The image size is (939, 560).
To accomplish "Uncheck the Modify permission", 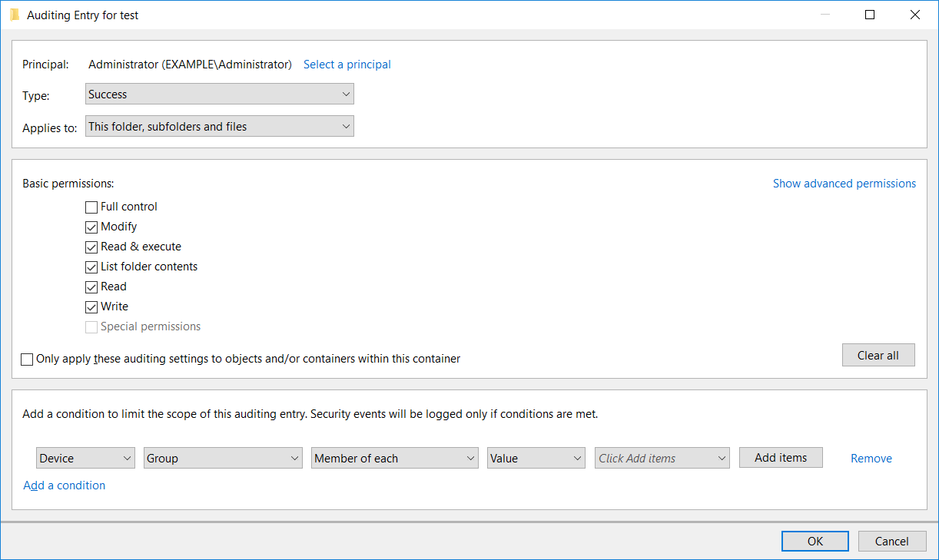I will tap(91, 227).
